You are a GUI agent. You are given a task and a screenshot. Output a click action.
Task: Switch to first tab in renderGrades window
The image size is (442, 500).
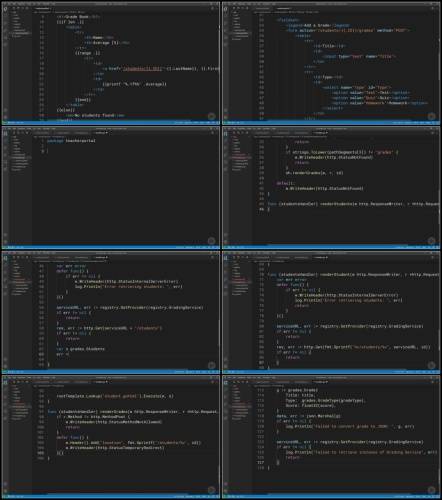pos(42,382)
